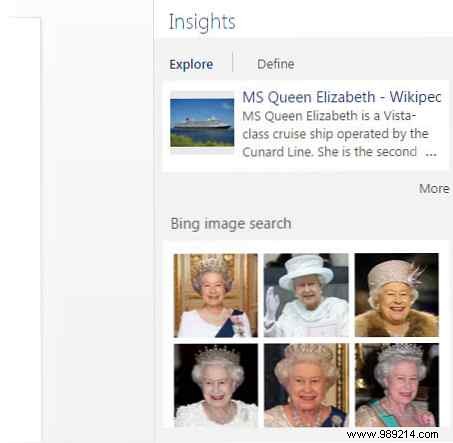Screen dimensions: 453x443
Task: Select the waving Queen in the white hat
Action: tap(306, 295)
